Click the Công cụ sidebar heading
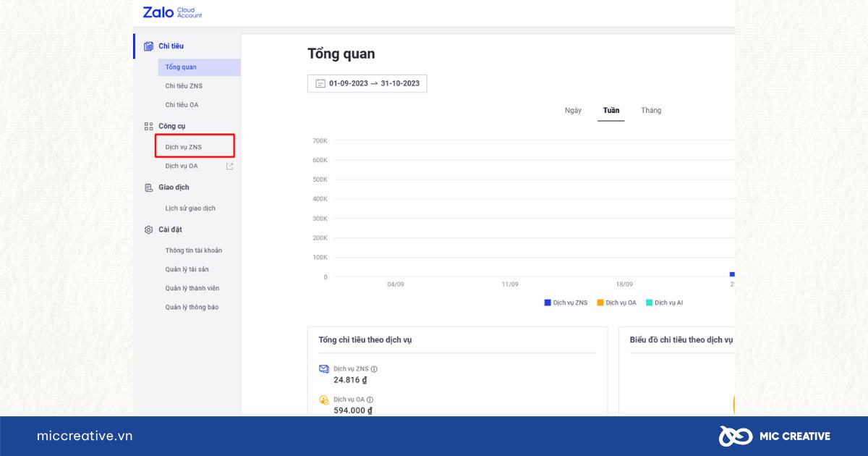 tap(172, 126)
